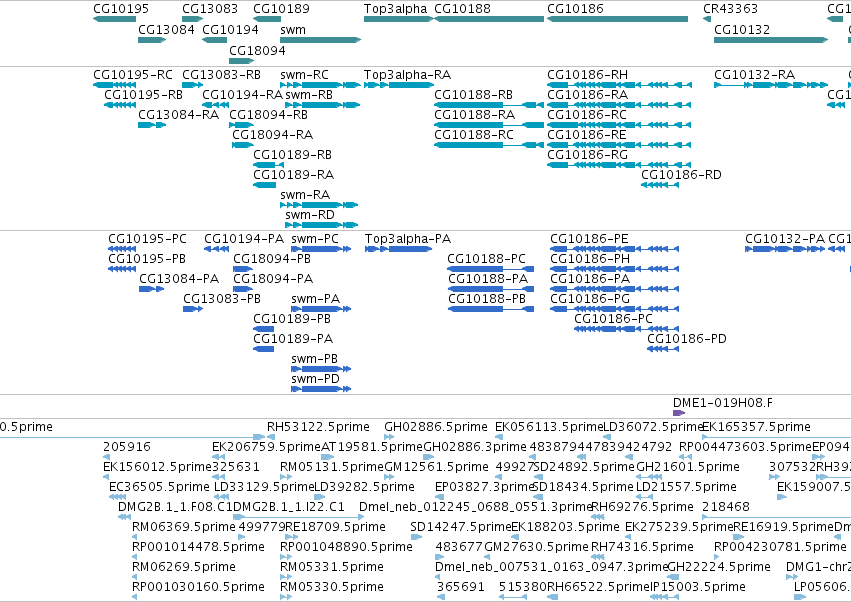Open the CR43363 gene feature
Screen dimensions: 851x602
click(x=707, y=19)
